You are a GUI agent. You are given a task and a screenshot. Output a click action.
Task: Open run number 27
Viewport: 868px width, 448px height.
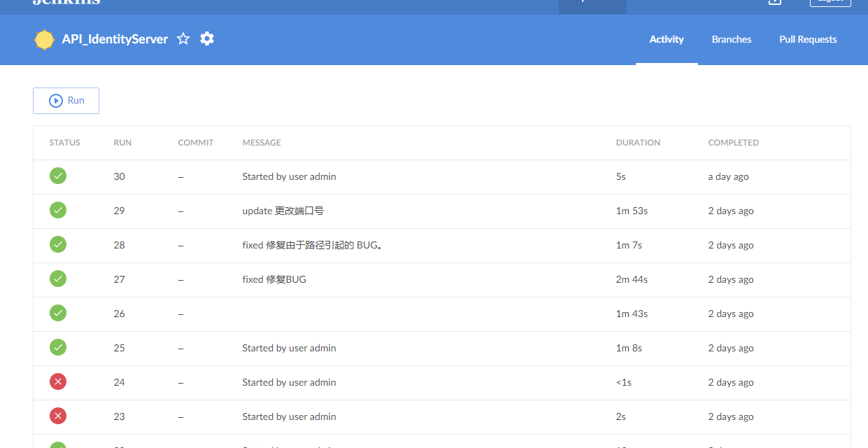pyautogui.click(x=120, y=280)
